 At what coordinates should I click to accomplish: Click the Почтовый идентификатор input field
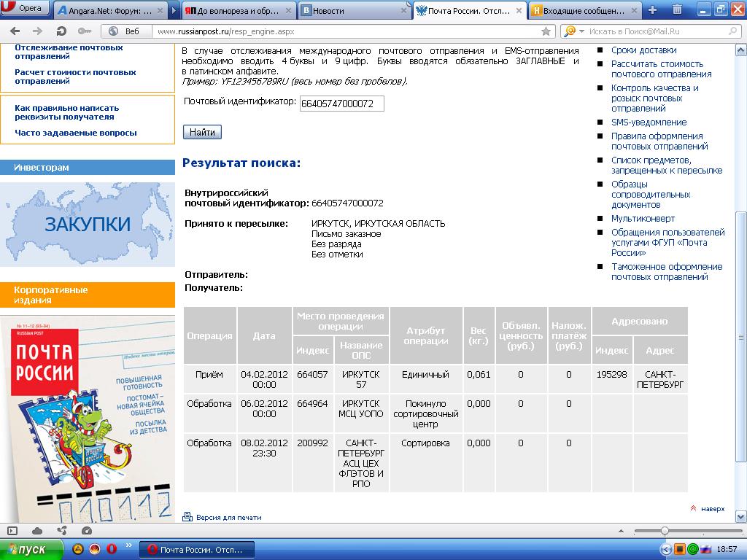point(341,104)
